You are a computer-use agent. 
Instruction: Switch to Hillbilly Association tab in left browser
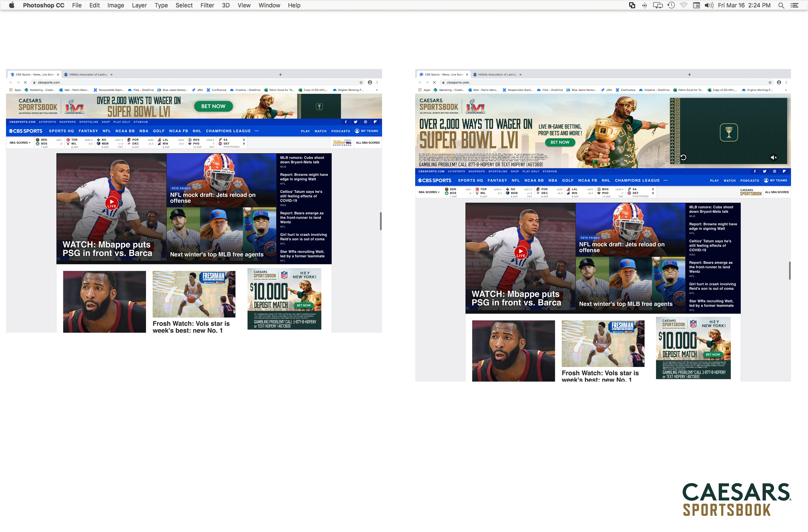[x=88, y=74]
